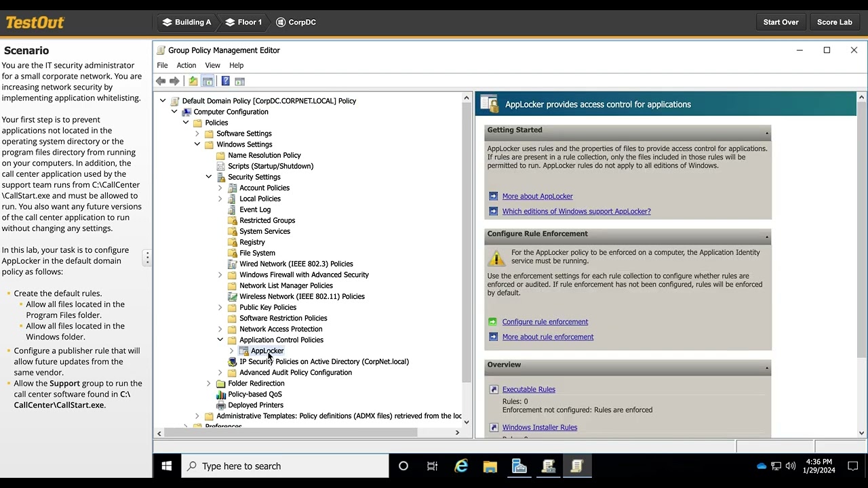Click the scenario panel resize handle dots
This screenshot has width=868, height=488.
147,258
